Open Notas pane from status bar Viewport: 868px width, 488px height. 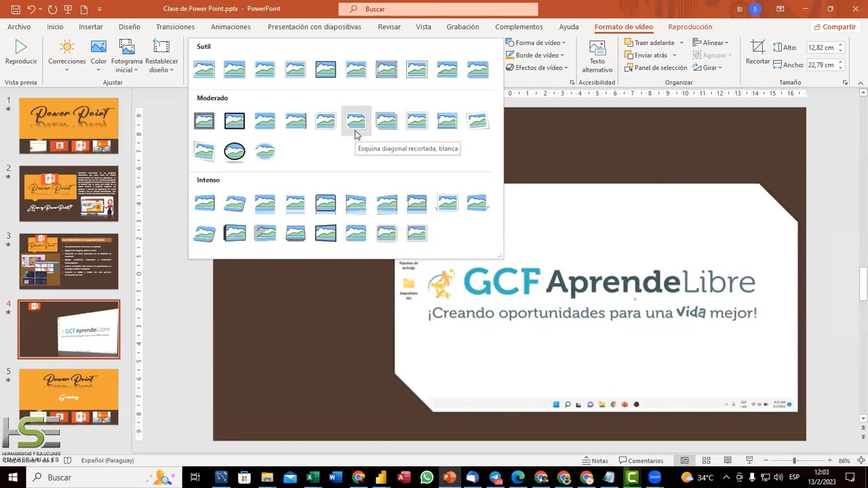[595, 460]
